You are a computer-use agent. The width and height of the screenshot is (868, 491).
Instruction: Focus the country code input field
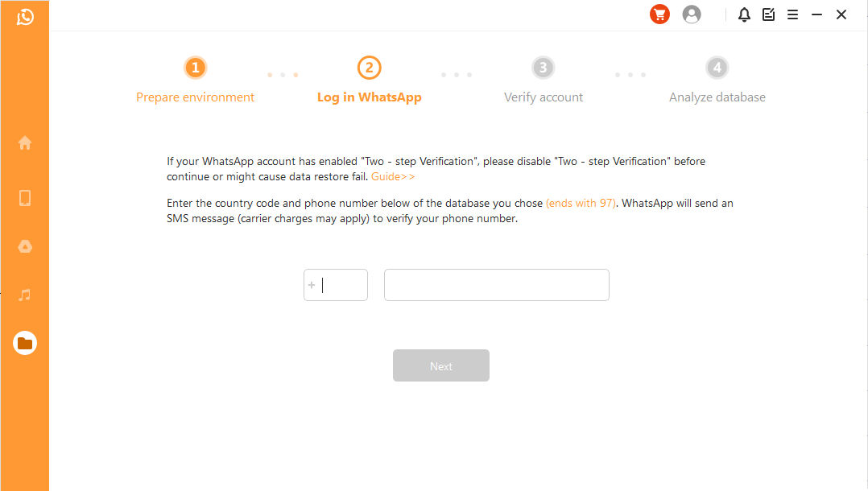(x=336, y=285)
